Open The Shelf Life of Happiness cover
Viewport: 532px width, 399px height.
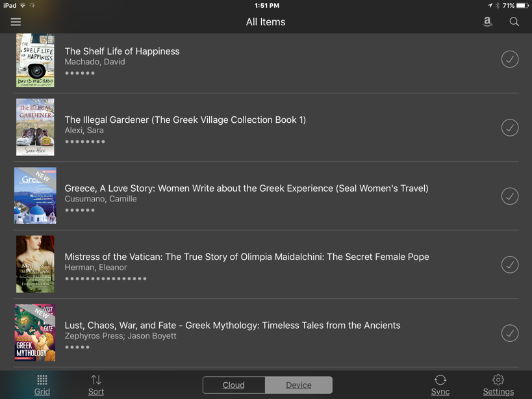click(35, 60)
